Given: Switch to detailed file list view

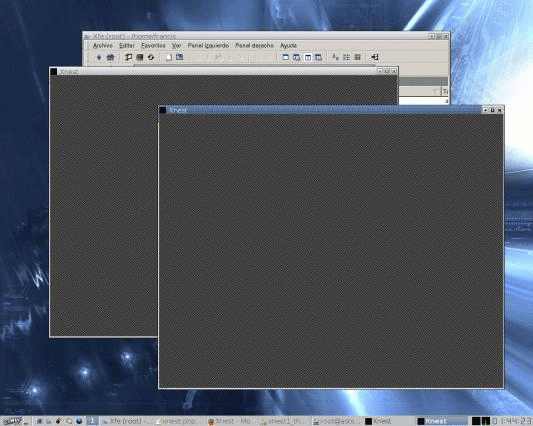Looking at the screenshot, I should 357,57.
